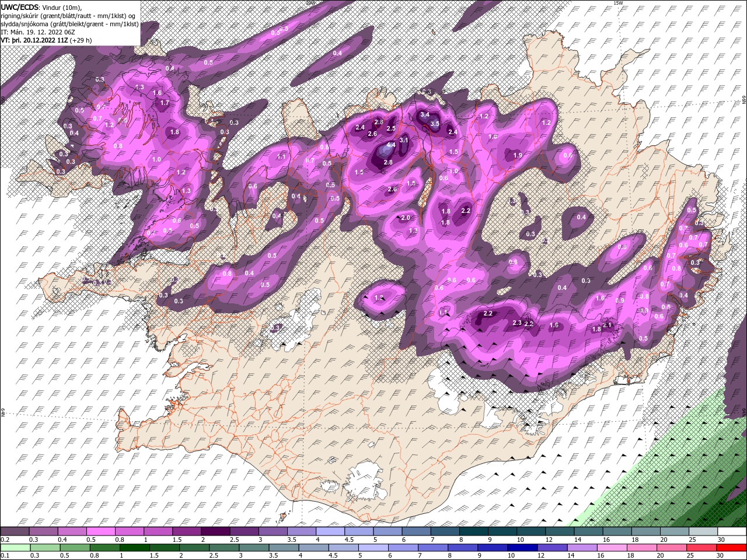Click the '(+29 h)' forecast offset text
The width and height of the screenshot is (747, 560).
pos(81,40)
